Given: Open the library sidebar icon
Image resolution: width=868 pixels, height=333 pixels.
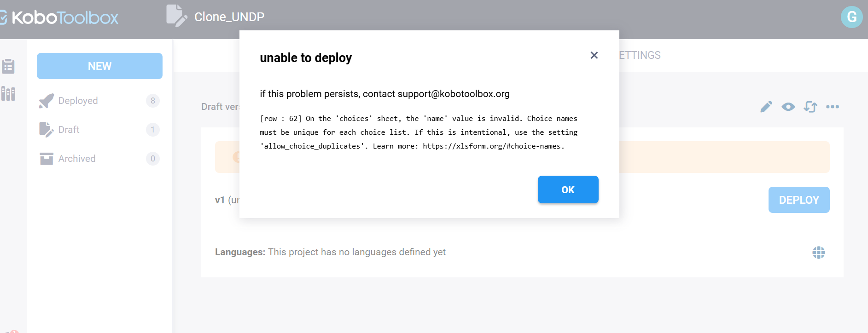Looking at the screenshot, I should click(x=8, y=93).
